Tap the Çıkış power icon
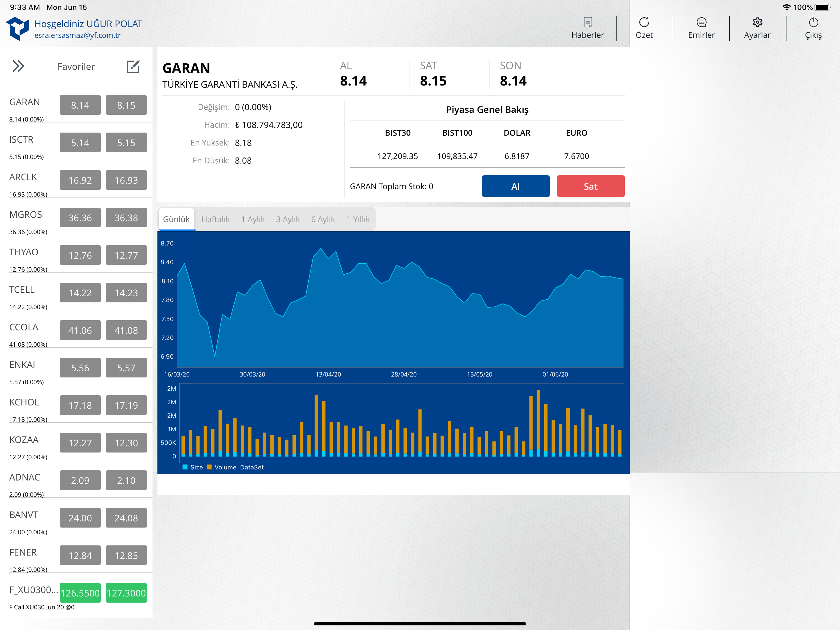The height and width of the screenshot is (630, 840). 814,22
